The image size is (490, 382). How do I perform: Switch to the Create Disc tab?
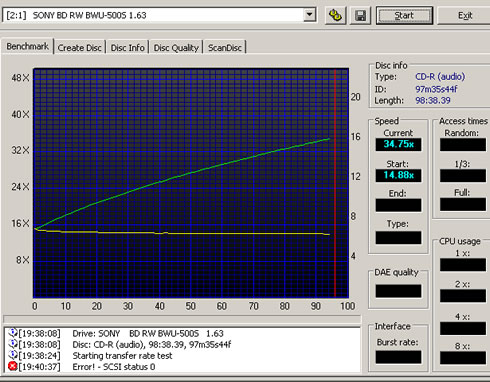point(80,48)
